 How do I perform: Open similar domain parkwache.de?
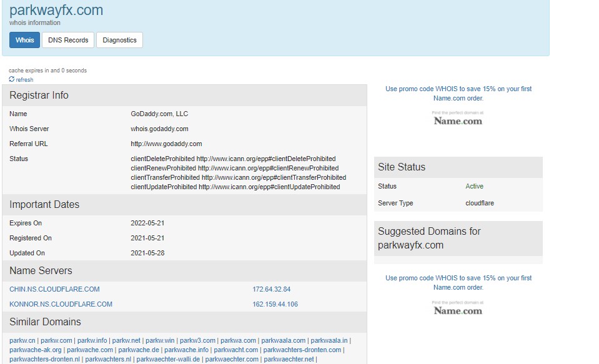(x=138, y=350)
